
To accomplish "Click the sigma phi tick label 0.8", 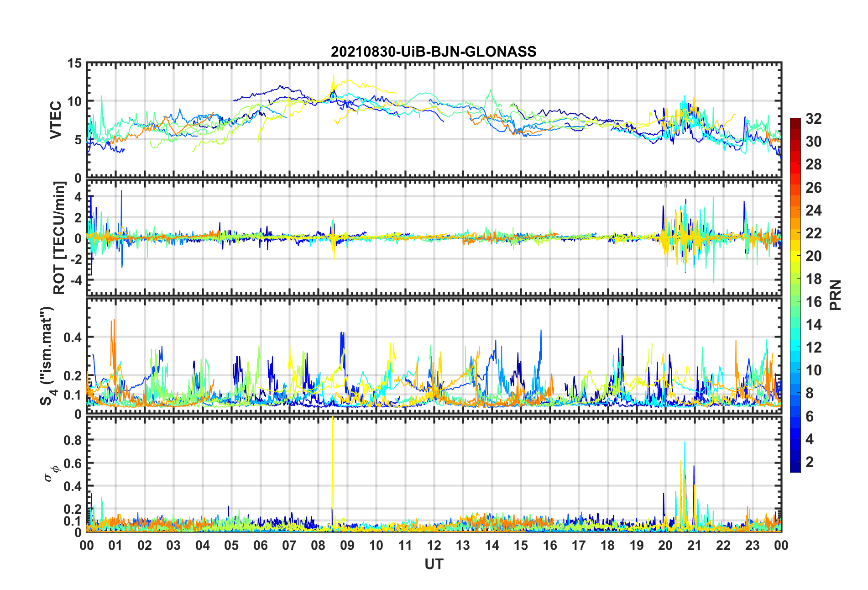I will (73, 440).
